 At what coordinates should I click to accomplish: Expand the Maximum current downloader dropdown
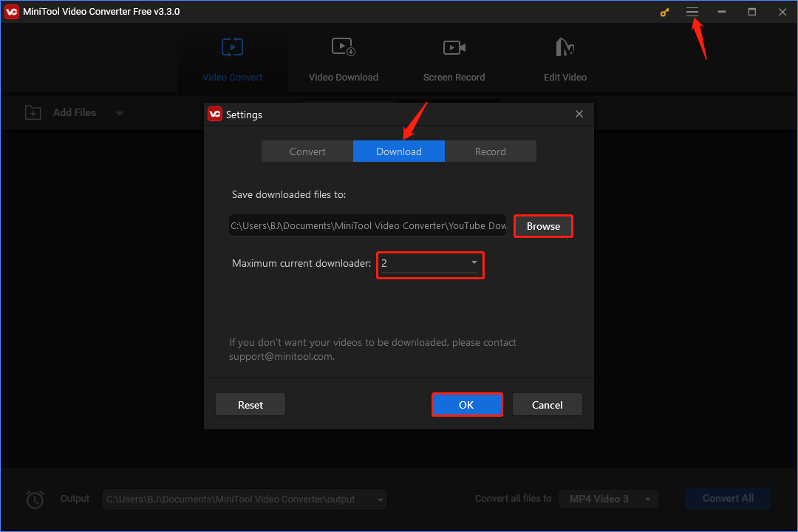point(430,264)
